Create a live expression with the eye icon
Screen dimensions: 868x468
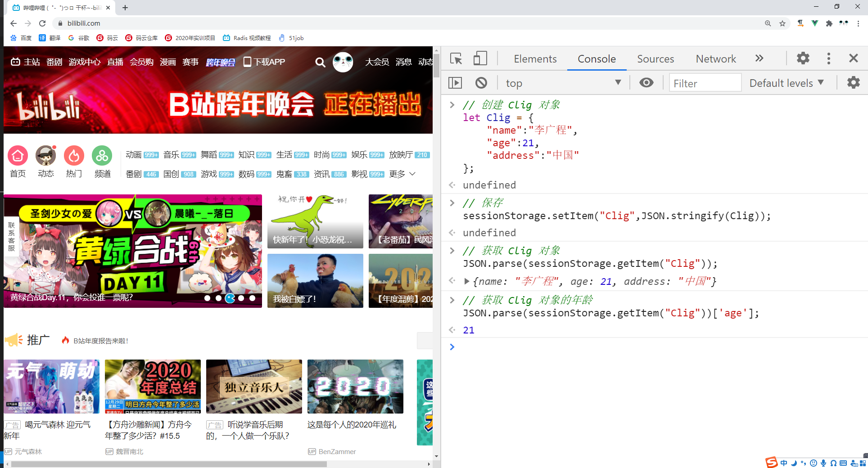[646, 83]
